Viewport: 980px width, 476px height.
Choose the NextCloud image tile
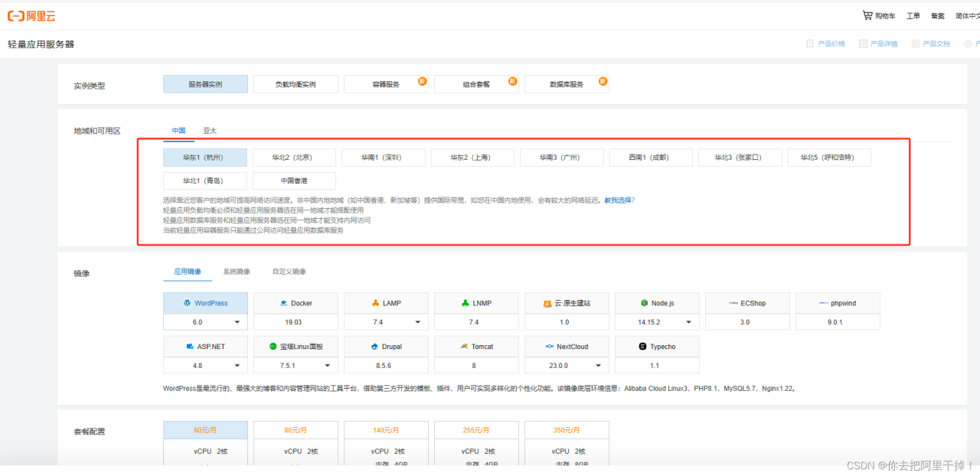(x=567, y=347)
